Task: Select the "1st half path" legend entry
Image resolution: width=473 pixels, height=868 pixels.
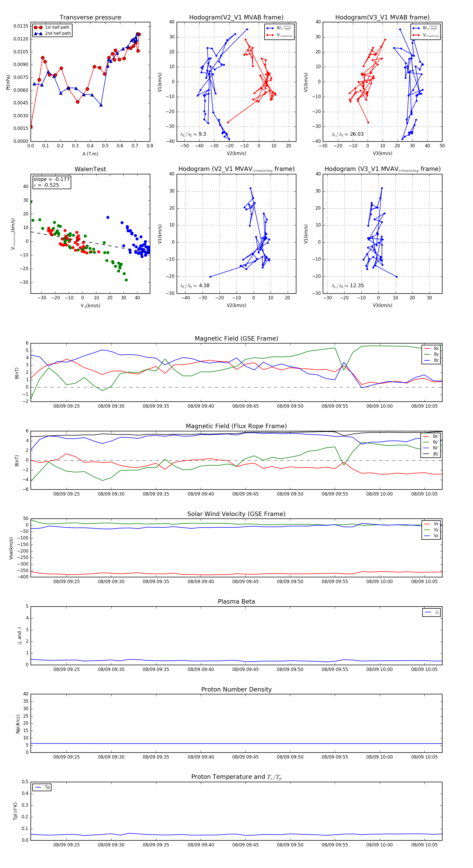Action: pyautogui.click(x=53, y=27)
